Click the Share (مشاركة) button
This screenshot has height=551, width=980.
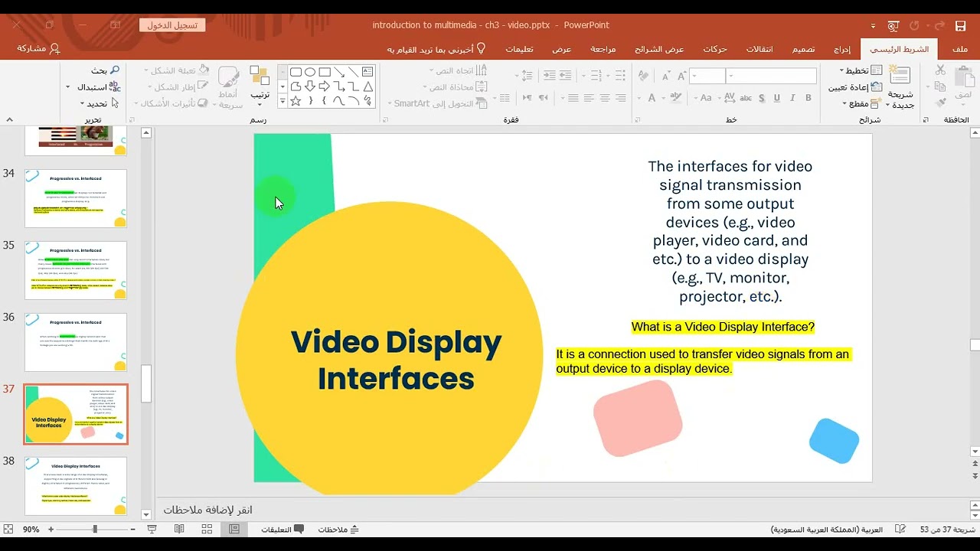click(x=38, y=49)
